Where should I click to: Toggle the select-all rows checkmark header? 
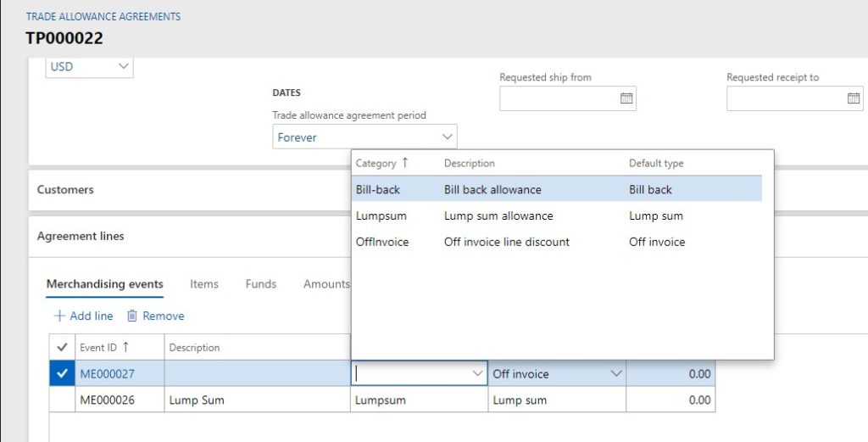pyautogui.click(x=62, y=347)
